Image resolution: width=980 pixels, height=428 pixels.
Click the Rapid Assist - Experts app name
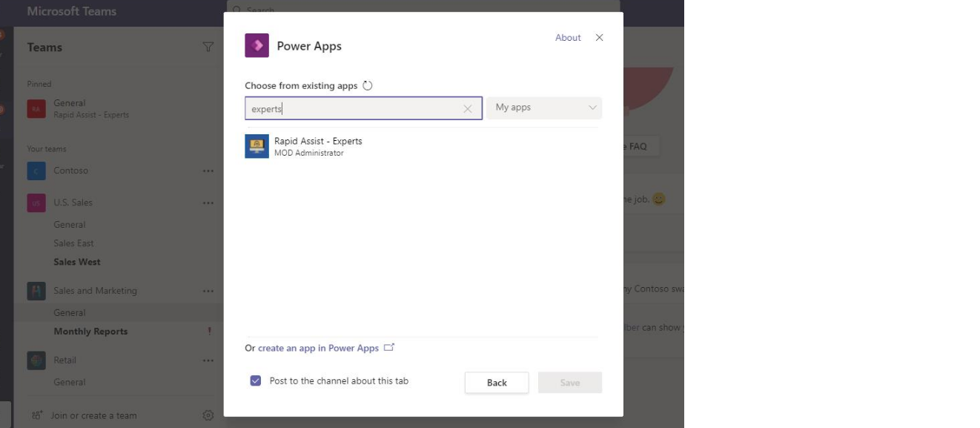[x=318, y=141]
